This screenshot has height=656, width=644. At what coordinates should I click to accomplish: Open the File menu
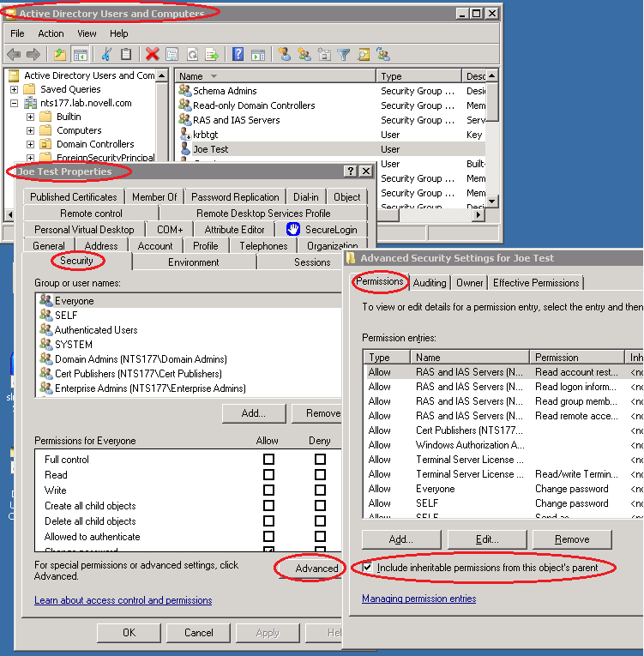tap(17, 33)
